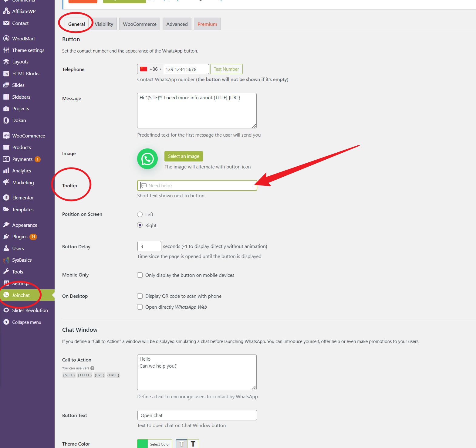This screenshot has width=476, height=448.
Task: Select Left position radio button
Action: click(x=140, y=214)
